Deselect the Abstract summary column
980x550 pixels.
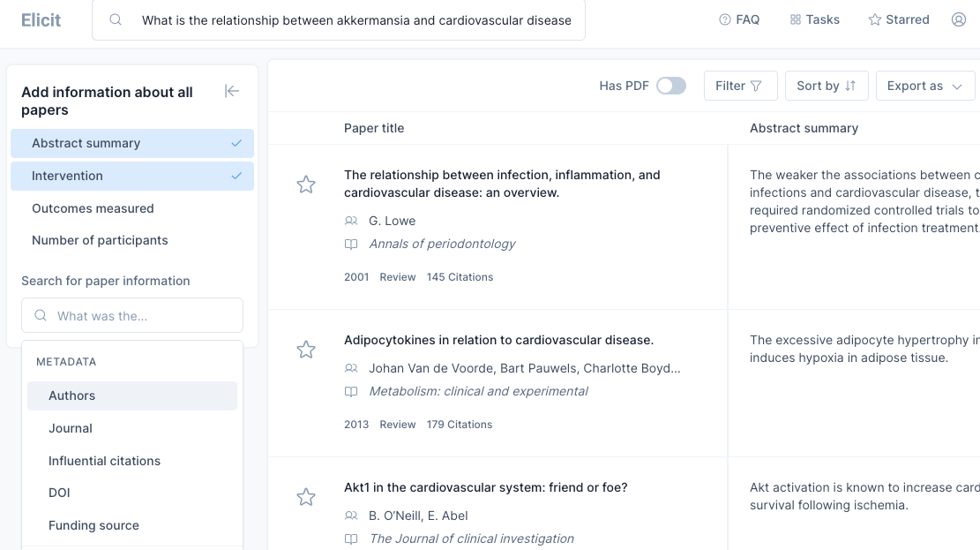tap(132, 143)
